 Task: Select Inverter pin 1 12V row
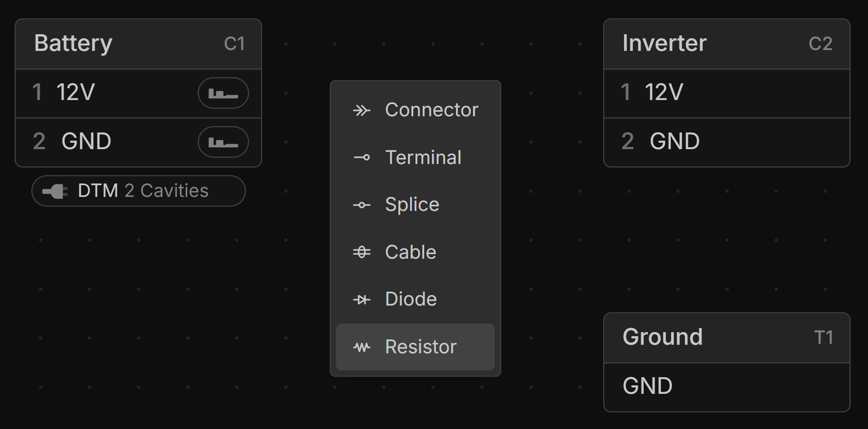[726, 93]
